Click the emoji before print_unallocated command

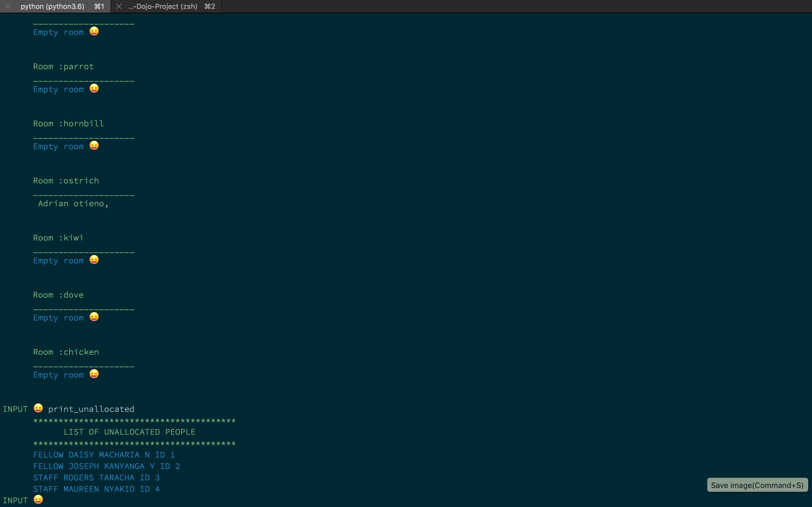coord(38,408)
